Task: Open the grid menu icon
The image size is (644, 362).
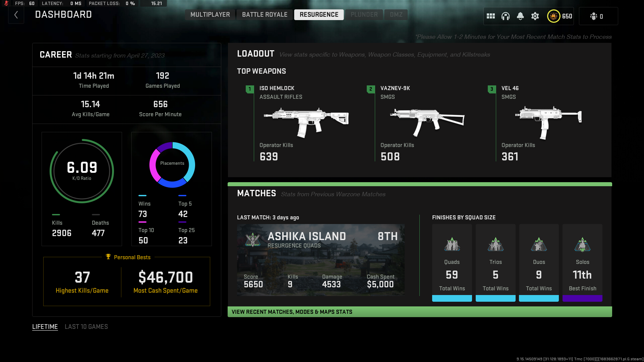Action: (491, 16)
